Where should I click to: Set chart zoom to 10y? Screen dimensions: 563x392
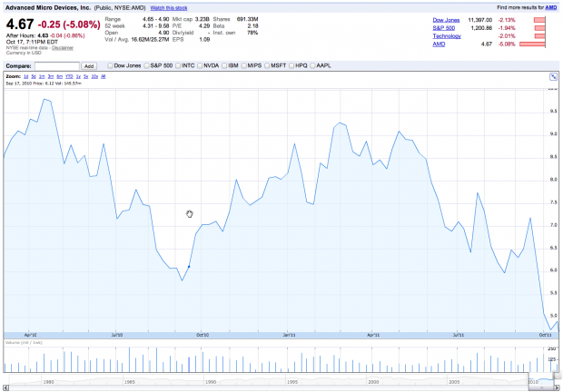[x=94, y=76]
